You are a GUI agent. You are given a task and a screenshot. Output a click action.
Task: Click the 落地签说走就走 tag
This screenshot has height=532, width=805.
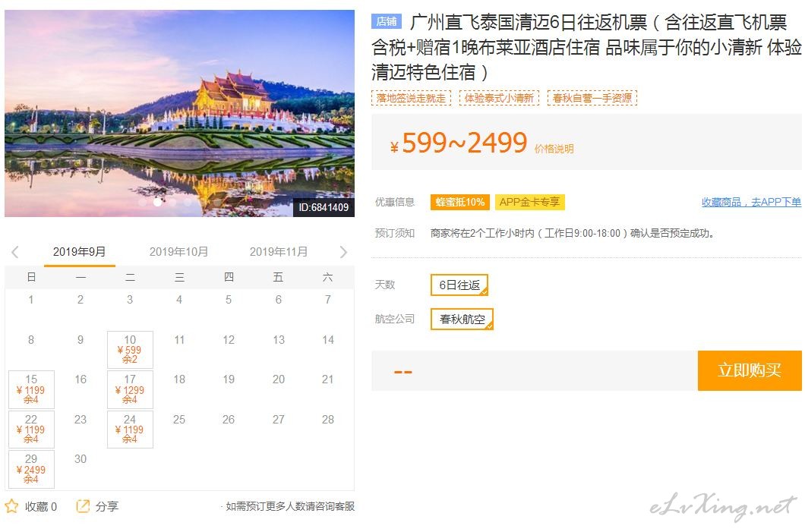pos(411,98)
